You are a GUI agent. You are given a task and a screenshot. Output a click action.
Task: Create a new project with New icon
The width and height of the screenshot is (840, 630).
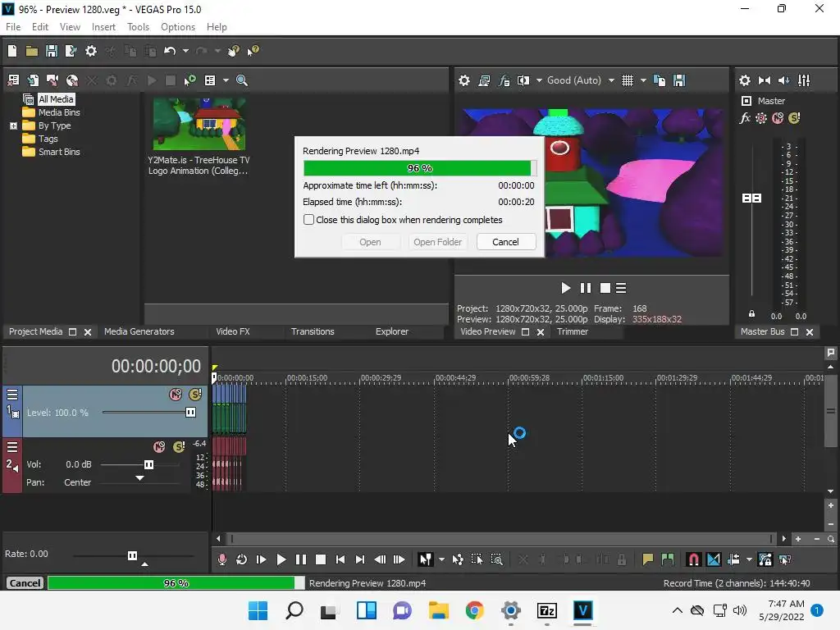pyautogui.click(x=12, y=51)
